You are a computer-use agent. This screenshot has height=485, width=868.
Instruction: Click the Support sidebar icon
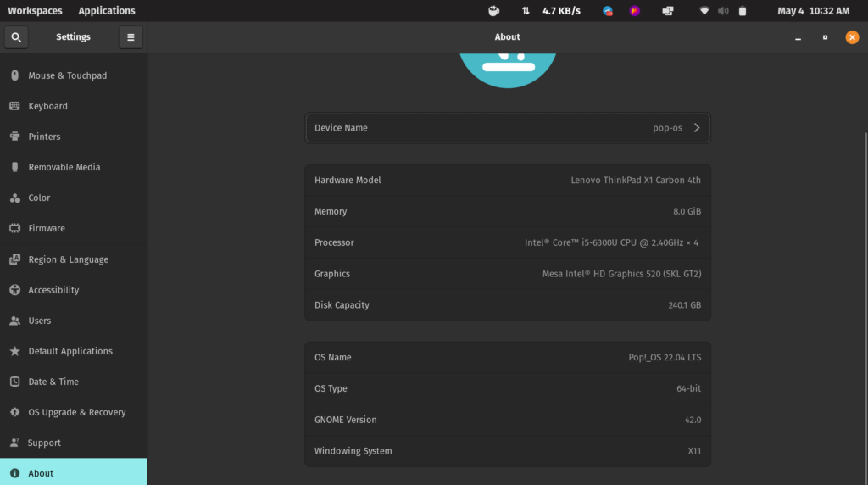point(15,443)
